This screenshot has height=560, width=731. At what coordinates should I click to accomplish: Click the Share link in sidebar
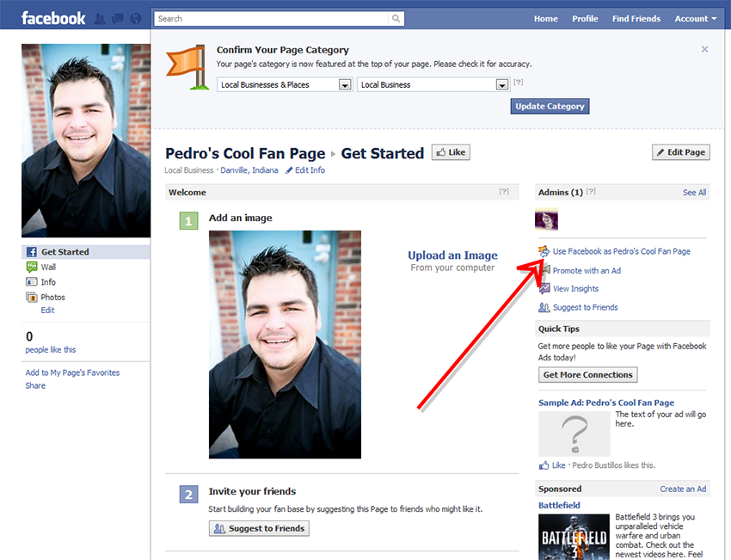[35, 385]
